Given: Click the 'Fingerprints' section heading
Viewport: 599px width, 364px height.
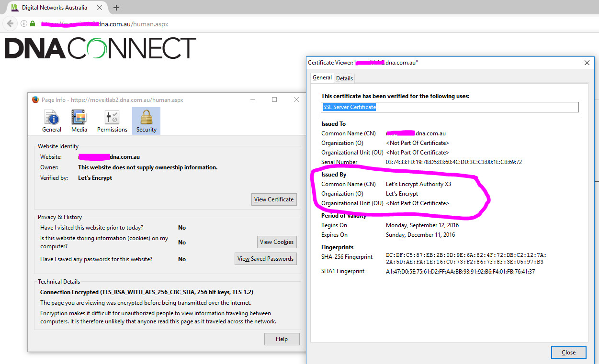Looking at the screenshot, I should point(337,247).
